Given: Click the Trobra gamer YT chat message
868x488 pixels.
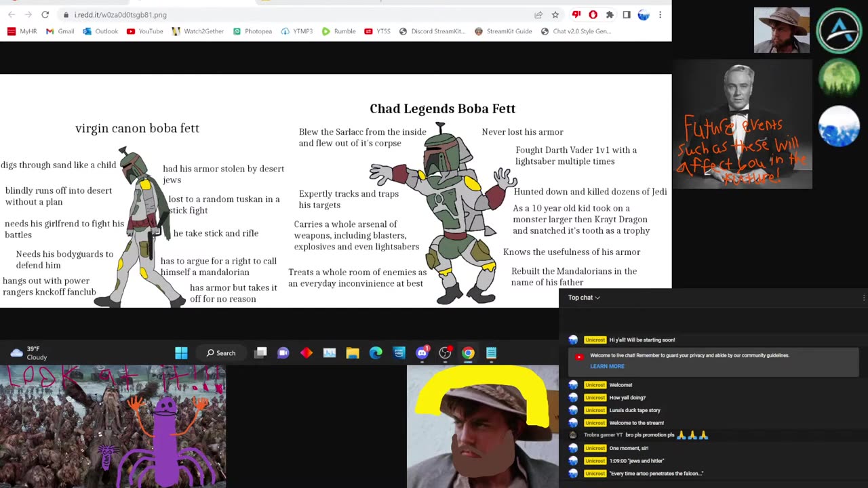Looking at the screenshot, I should point(637,435).
